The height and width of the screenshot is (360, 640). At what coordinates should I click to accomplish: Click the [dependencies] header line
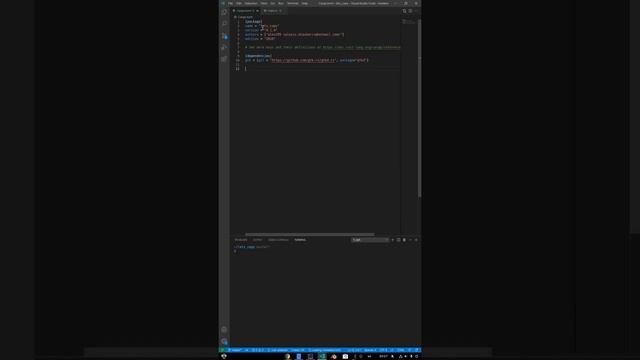click(x=258, y=56)
